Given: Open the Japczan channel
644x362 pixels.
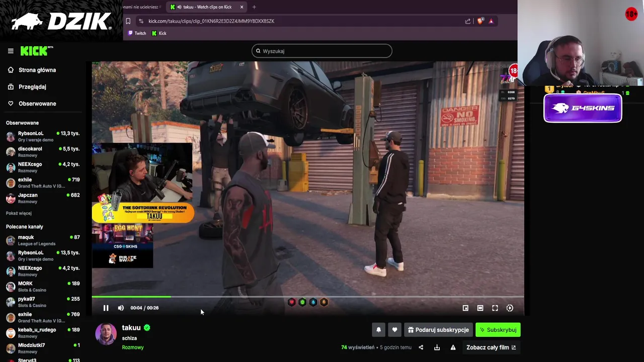Looking at the screenshot, I should click(x=43, y=198).
